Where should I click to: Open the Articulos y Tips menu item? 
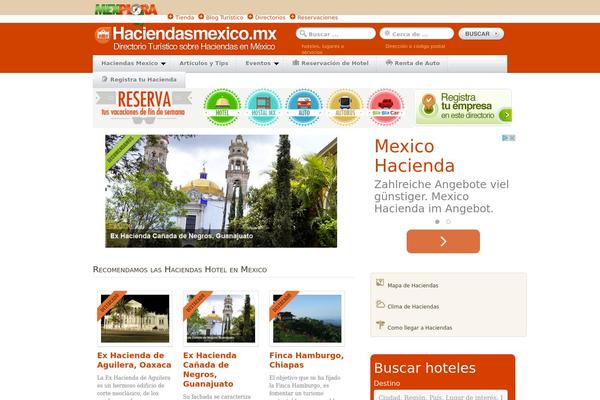(x=204, y=63)
